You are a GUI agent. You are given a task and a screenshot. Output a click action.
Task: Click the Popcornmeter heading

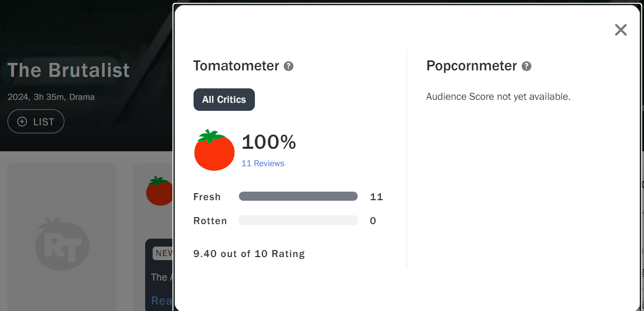[471, 66]
